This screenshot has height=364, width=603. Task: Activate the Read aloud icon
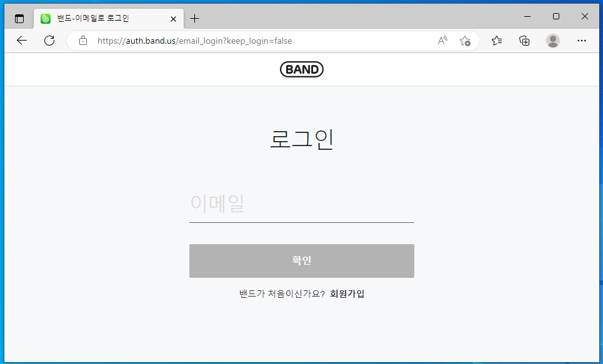442,41
